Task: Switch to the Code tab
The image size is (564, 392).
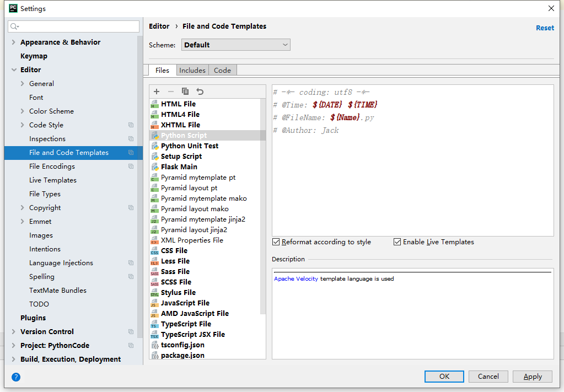Action: click(222, 71)
